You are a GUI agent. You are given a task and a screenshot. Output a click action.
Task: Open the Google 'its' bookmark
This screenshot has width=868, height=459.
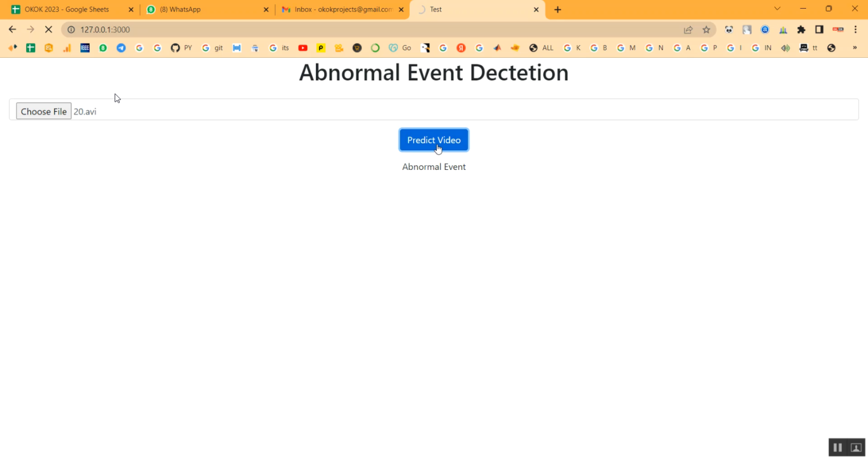click(279, 48)
